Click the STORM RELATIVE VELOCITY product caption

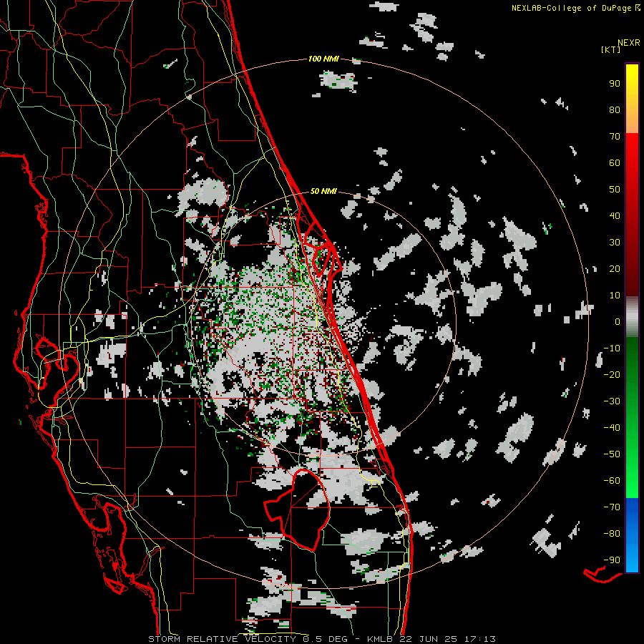(223, 639)
